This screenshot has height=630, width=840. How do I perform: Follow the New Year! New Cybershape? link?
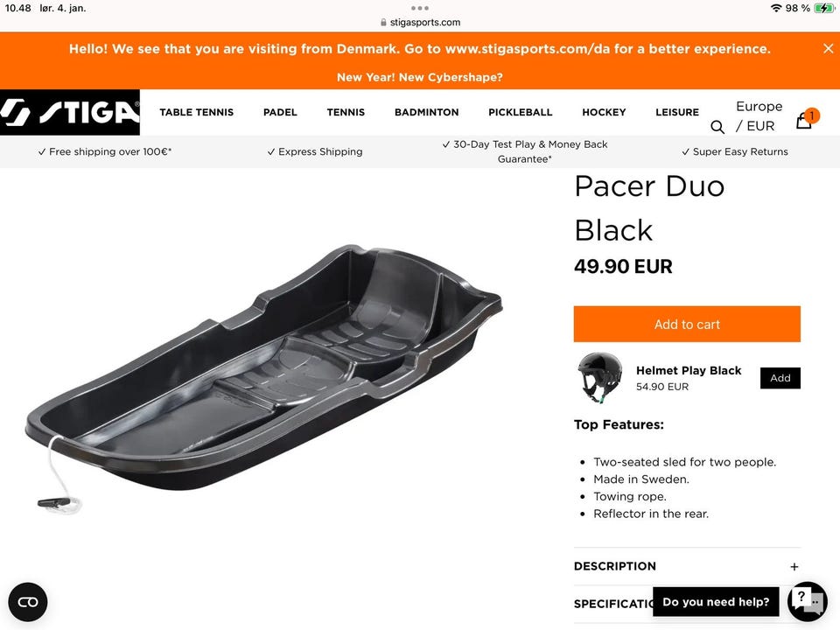pyautogui.click(x=420, y=77)
